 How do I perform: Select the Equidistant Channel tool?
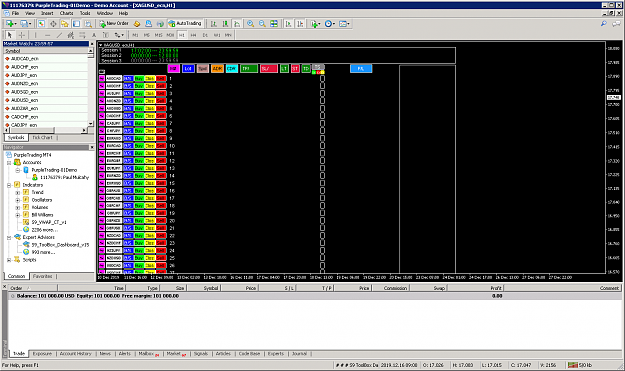point(71,35)
